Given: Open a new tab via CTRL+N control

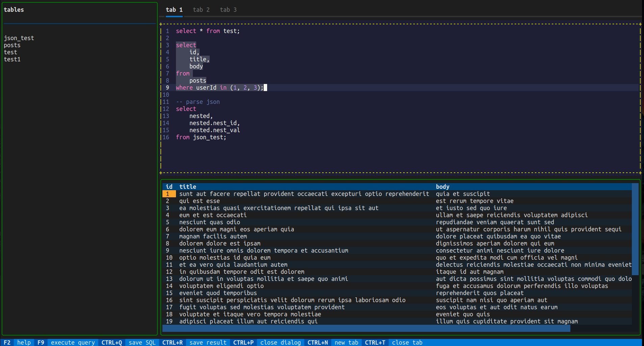Looking at the screenshot, I should [x=346, y=342].
